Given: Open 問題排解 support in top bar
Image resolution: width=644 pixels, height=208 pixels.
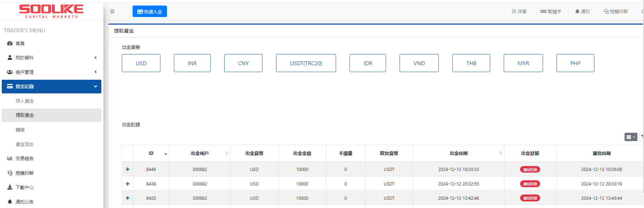Looking at the screenshot, I should (616, 11).
